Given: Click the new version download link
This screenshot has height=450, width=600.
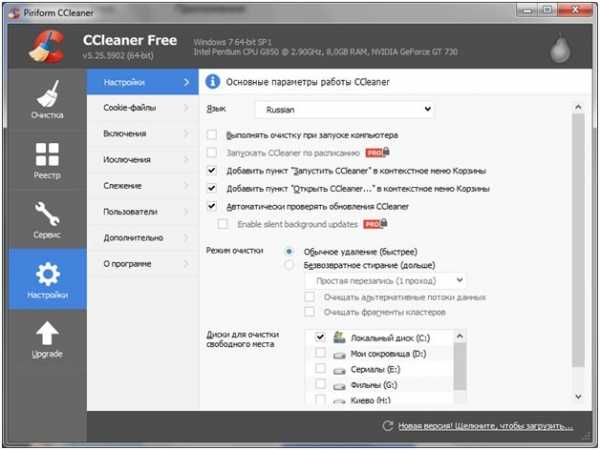Looking at the screenshot, I should [486, 426].
